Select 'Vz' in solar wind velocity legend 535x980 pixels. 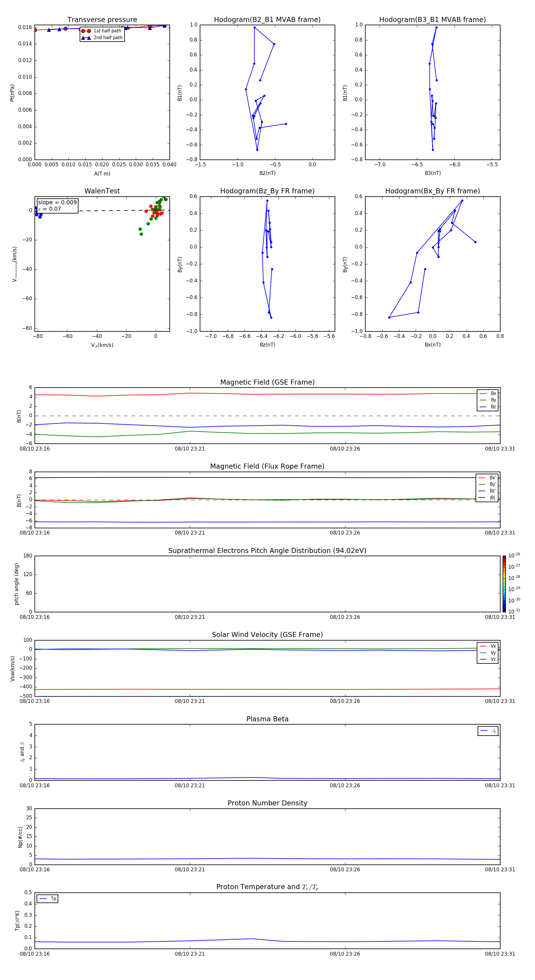pyautogui.click(x=488, y=659)
